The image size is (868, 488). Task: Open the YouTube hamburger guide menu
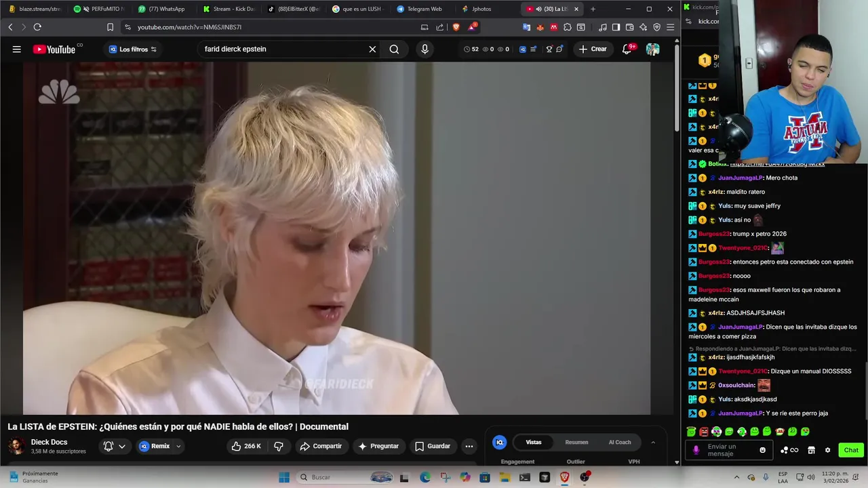[16, 49]
